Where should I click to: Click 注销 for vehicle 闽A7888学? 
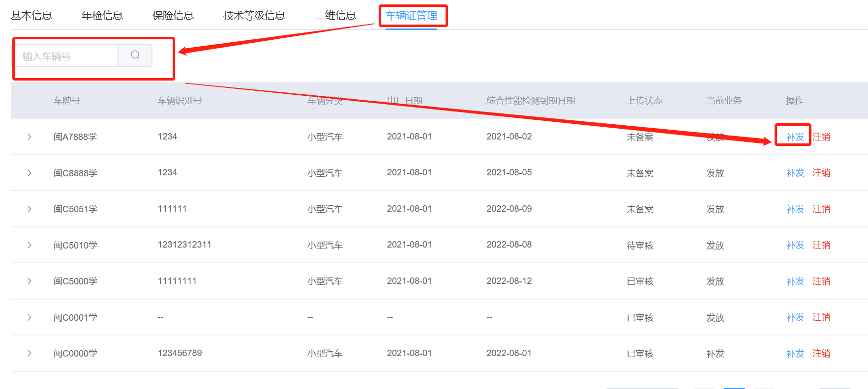click(x=821, y=137)
